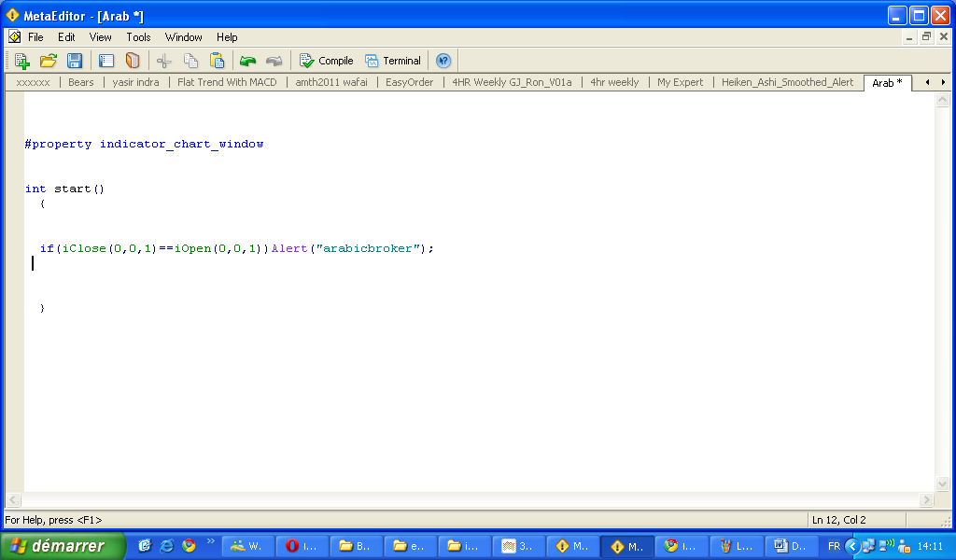The height and width of the screenshot is (560, 956).
Task: Close the inner Arab document window
Action: pos(944,36)
